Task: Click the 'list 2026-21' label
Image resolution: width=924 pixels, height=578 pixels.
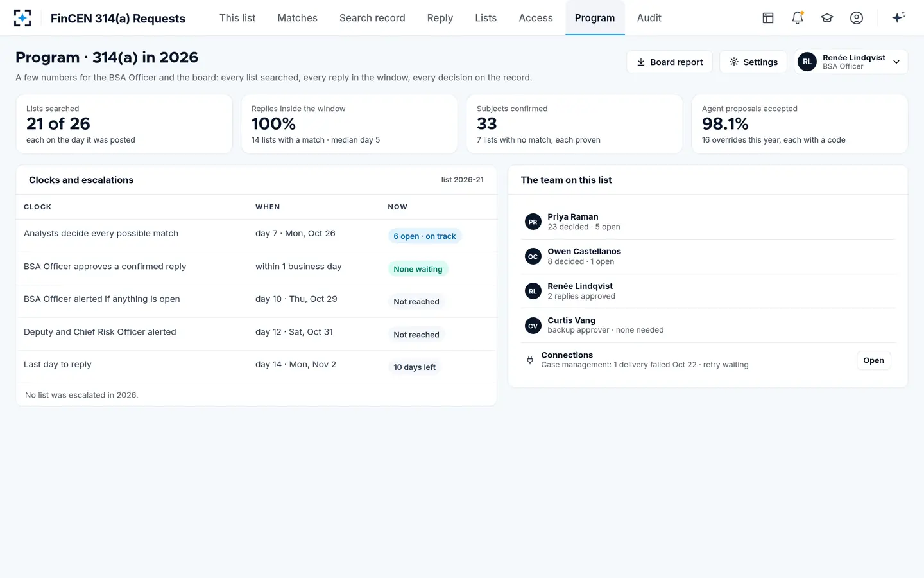Action: (463, 180)
